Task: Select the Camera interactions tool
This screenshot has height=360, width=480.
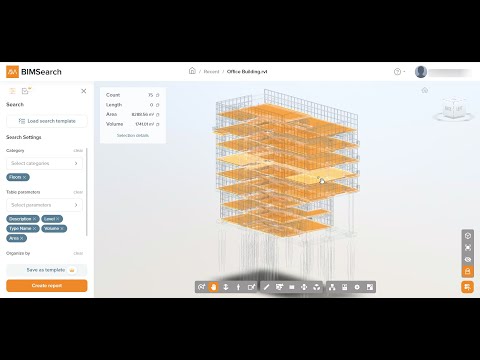Action: pyautogui.click(x=251, y=287)
